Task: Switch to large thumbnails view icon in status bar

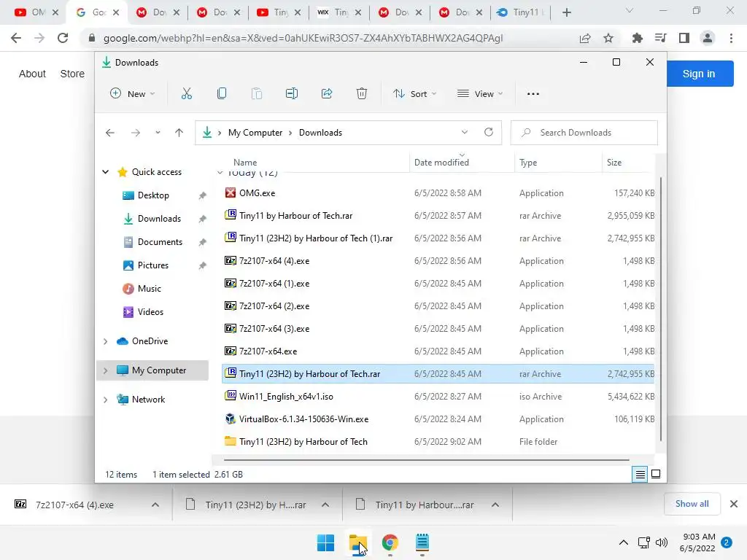Action: tap(656, 474)
